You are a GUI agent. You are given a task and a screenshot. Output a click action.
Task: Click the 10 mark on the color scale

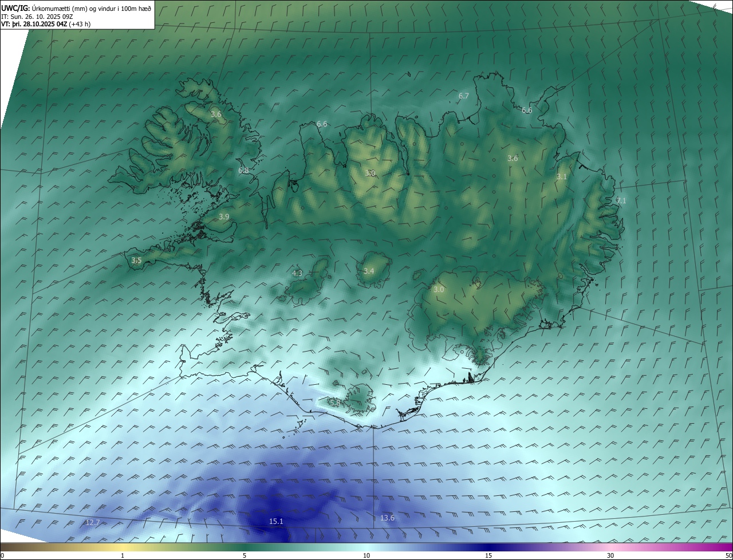(366, 555)
